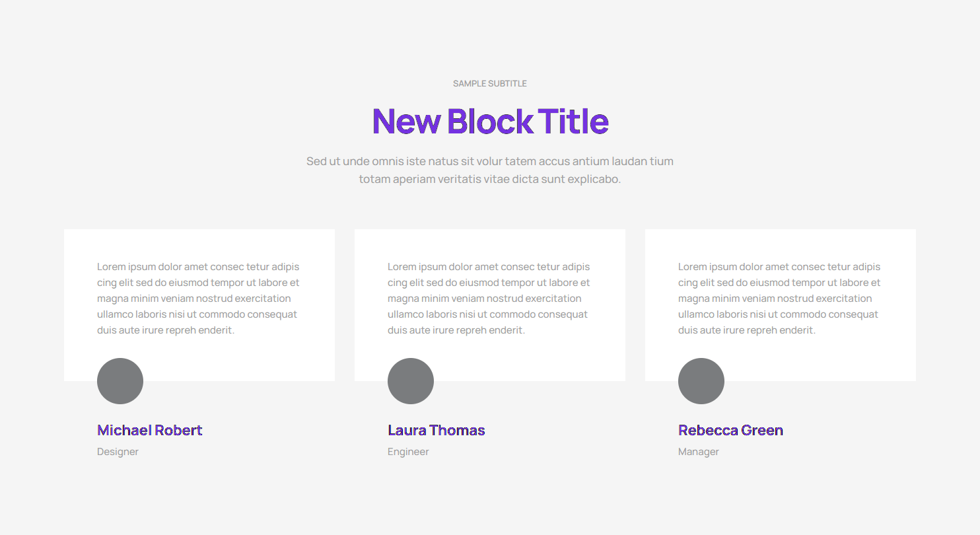
Task: Select Michael Robert's testimonial paragraph
Action: [198, 299]
